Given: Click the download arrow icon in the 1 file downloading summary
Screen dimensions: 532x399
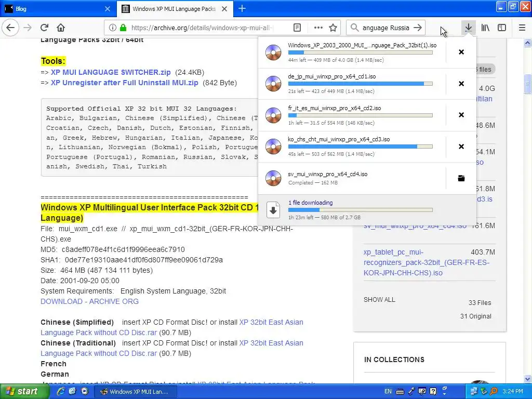Looking at the screenshot, I should [273, 210].
